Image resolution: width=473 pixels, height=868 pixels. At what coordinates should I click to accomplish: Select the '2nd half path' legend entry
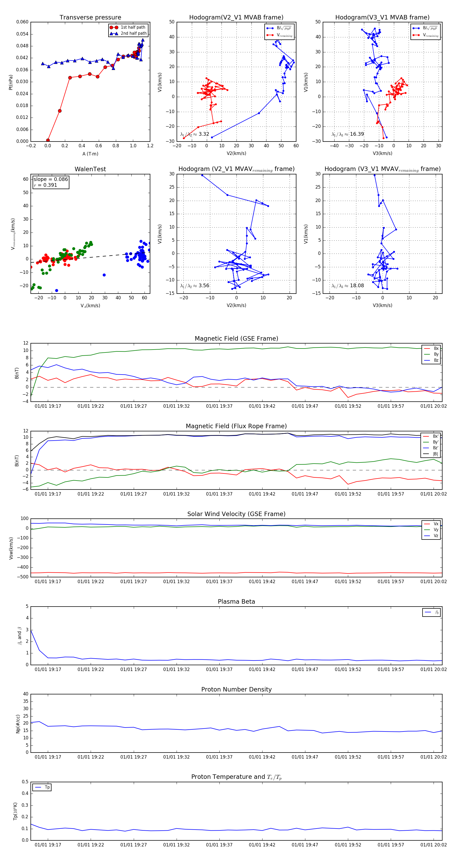128,33
